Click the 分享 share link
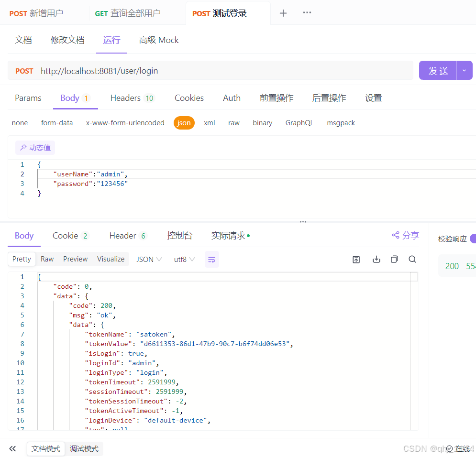This screenshot has width=476, height=457. click(x=405, y=235)
